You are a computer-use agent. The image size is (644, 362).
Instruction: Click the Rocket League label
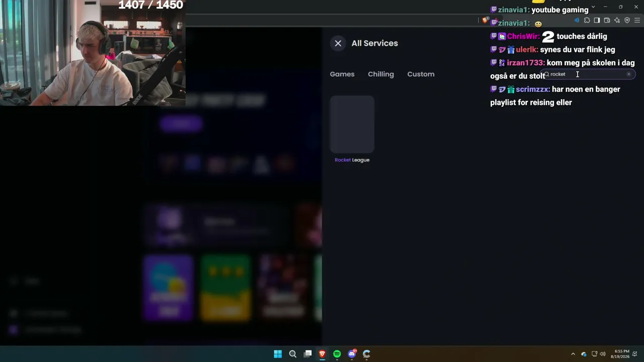tap(352, 160)
